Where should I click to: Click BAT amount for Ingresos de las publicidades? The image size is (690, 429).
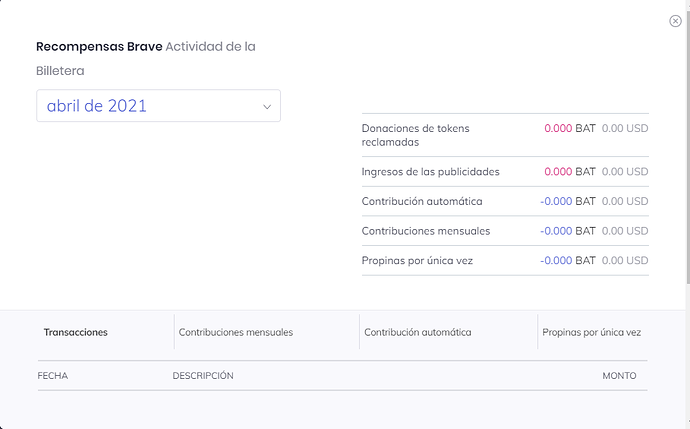point(569,172)
